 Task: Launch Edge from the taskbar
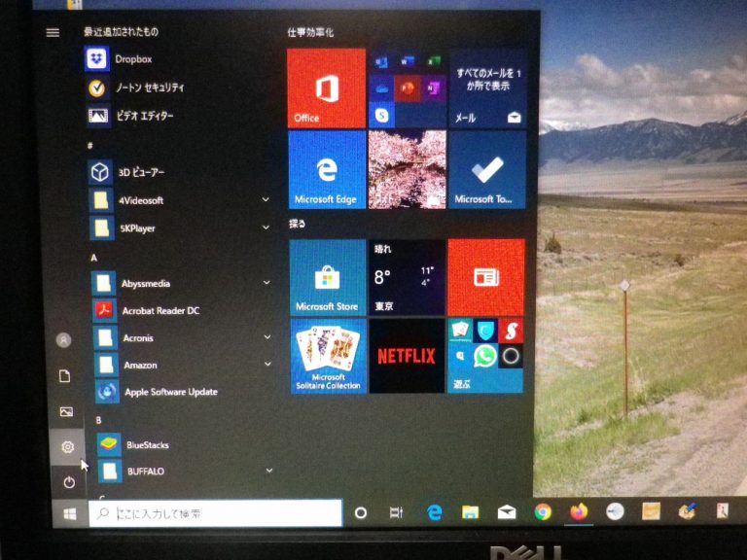(434, 512)
